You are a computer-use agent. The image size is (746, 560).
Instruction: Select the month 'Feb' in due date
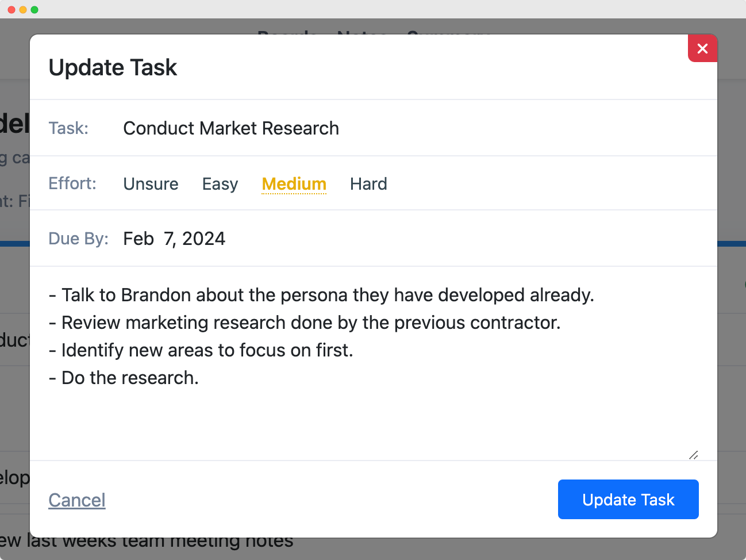click(x=139, y=239)
